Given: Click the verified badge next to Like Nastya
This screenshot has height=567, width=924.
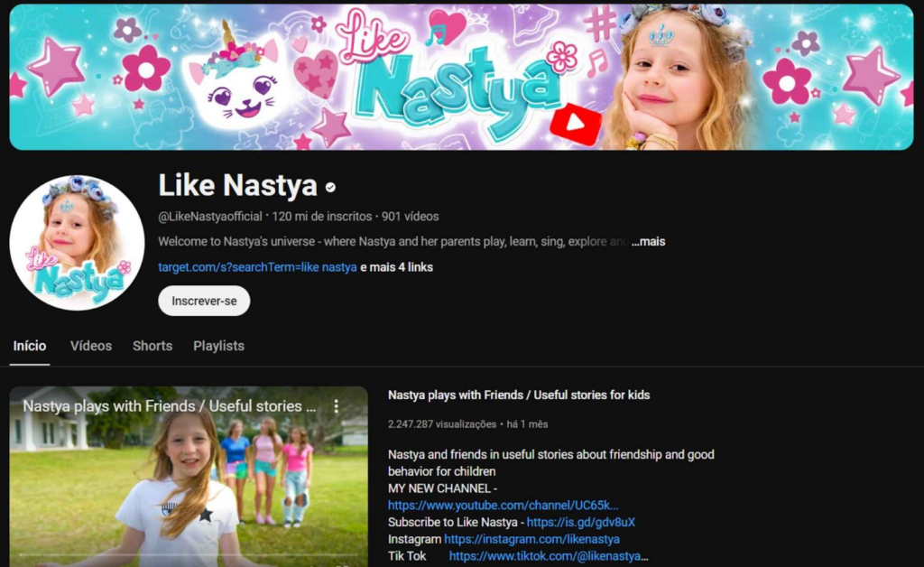Looking at the screenshot, I should pos(330,187).
